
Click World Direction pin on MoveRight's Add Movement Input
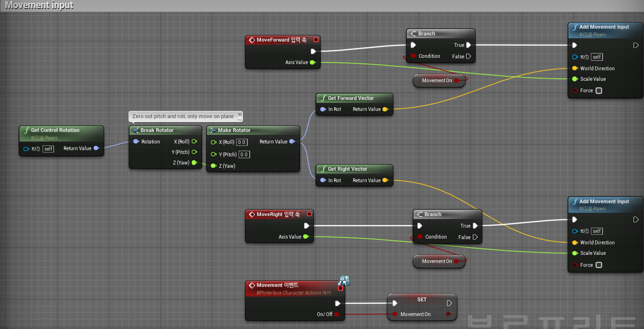[575, 242]
